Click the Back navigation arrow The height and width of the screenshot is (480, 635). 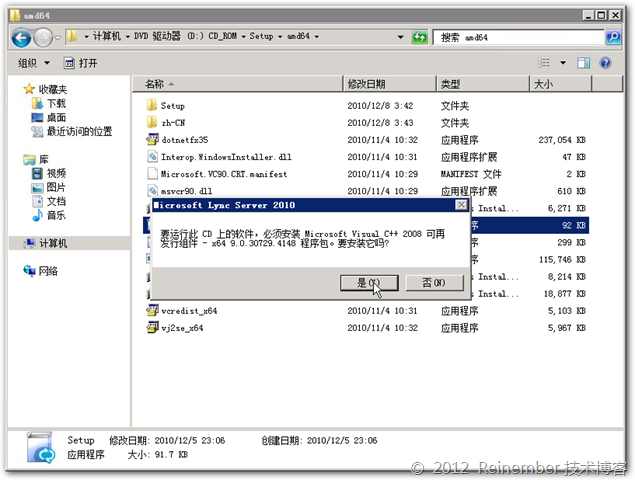(x=21, y=37)
